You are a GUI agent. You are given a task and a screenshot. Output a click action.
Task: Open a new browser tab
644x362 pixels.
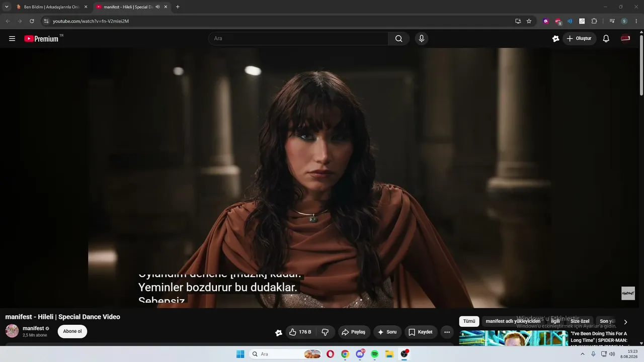[178, 7]
